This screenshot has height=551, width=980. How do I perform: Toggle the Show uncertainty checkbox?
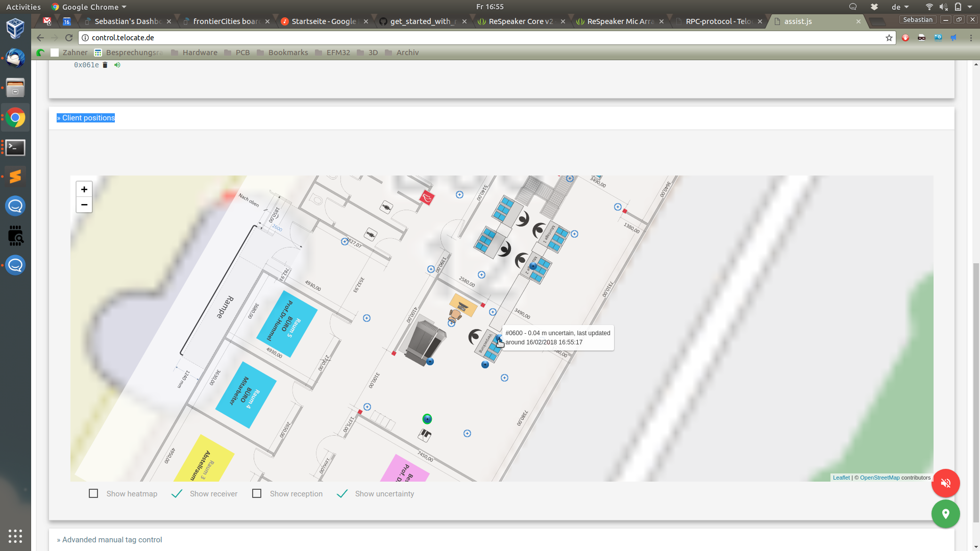pos(342,493)
